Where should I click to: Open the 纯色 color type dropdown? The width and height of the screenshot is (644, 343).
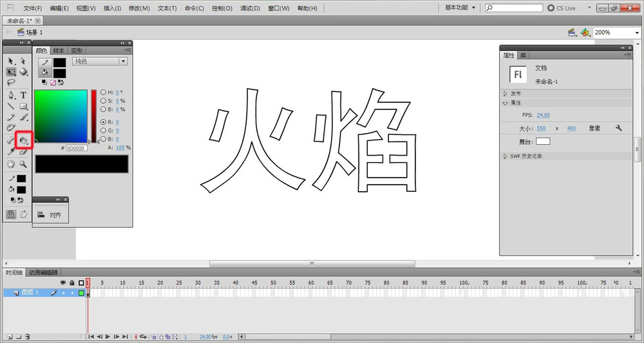(x=99, y=61)
